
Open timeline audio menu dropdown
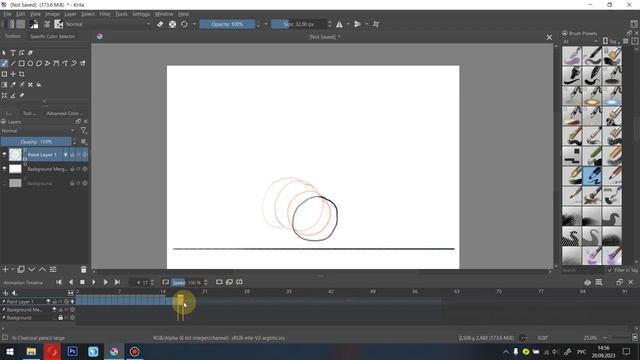[14, 293]
